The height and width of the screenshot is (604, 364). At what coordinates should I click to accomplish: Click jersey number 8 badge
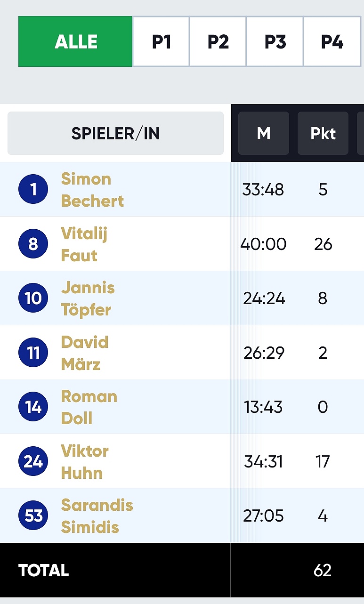tap(33, 244)
